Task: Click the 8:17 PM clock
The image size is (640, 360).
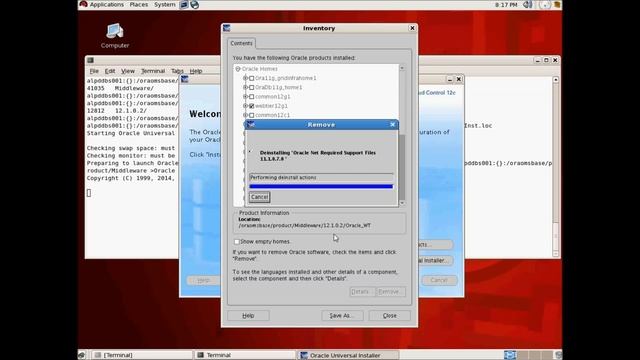Action: (506, 5)
